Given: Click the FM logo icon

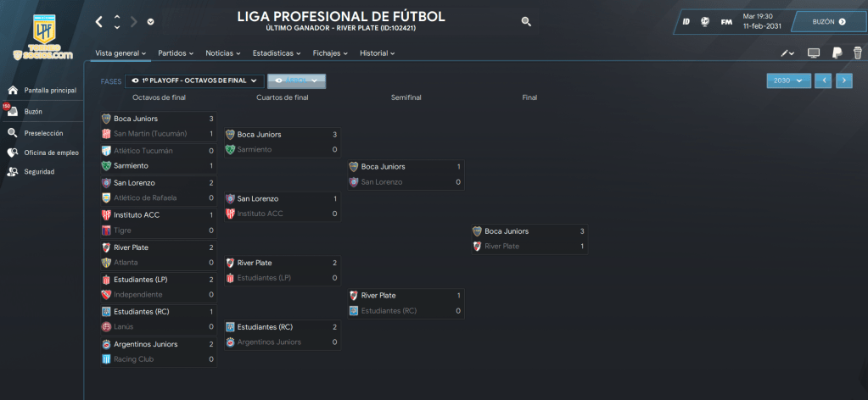Looking at the screenshot, I should 726,21.
